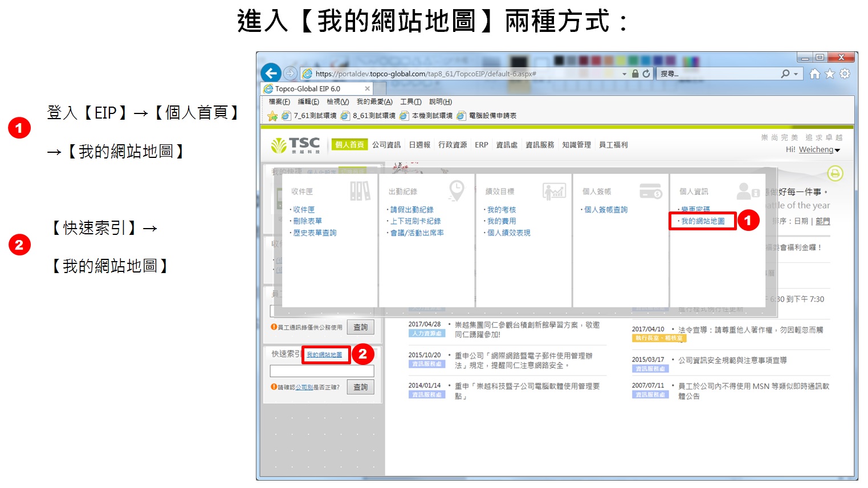Open the browser home icon
868x488 pixels.
point(815,74)
